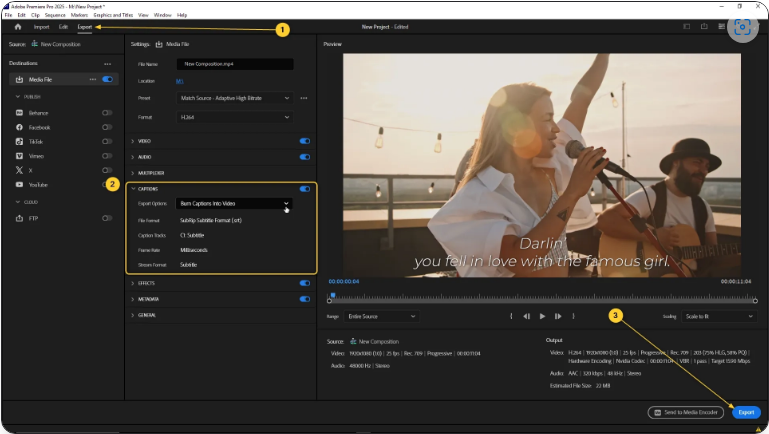Enable the TikTok publish toggle
769x434 pixels.
tap(107, 142)
